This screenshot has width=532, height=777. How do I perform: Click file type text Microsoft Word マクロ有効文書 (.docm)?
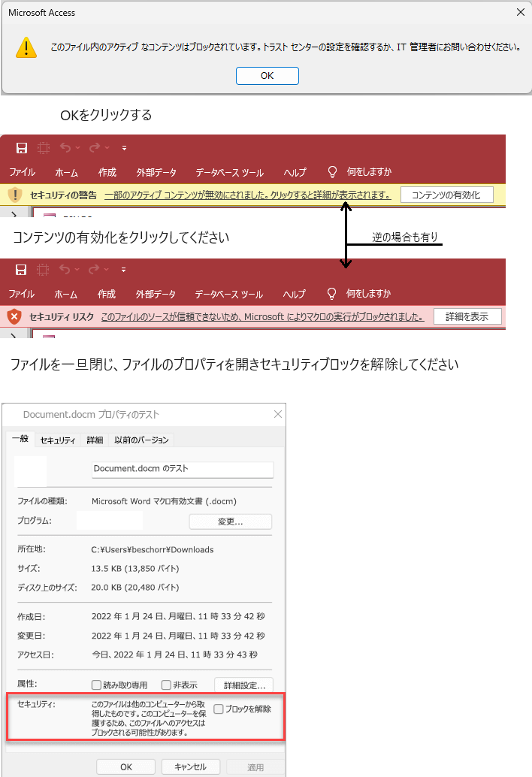pos(164,501)
